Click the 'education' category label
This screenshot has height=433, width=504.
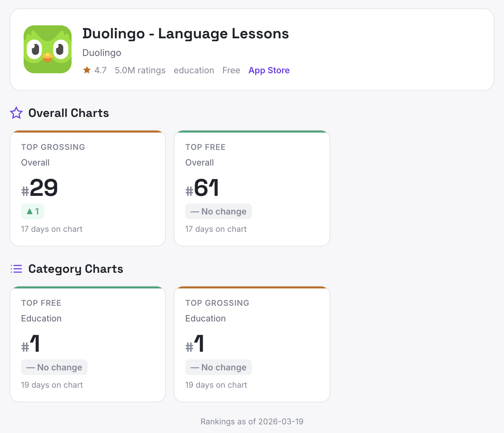click(x=194, y=70)
